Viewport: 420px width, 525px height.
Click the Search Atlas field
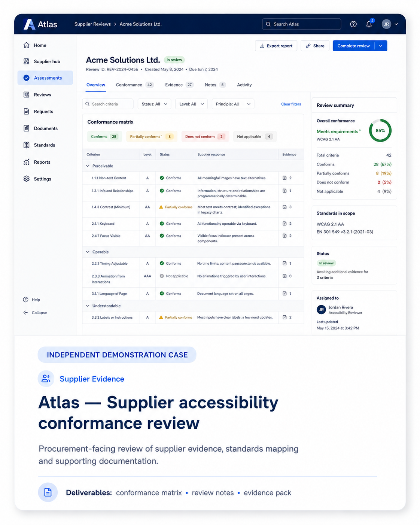(x=302, y=24)
